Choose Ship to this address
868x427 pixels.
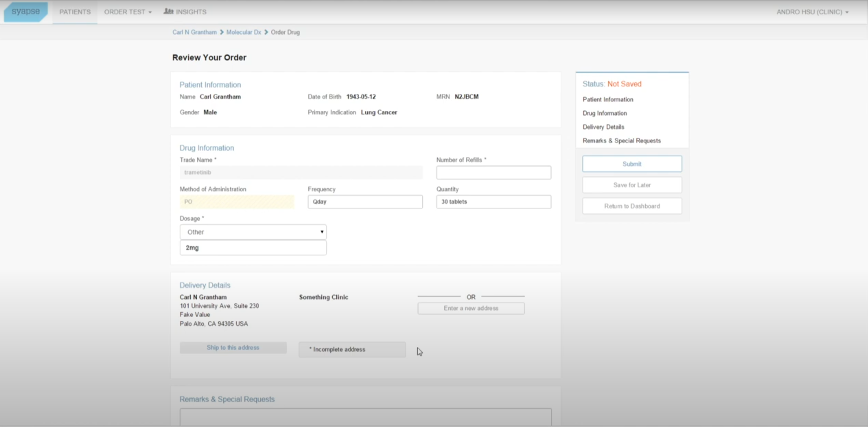click(233, 348)
